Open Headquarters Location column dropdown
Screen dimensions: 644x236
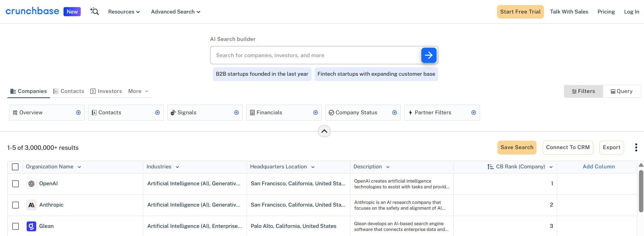(313, 167)
